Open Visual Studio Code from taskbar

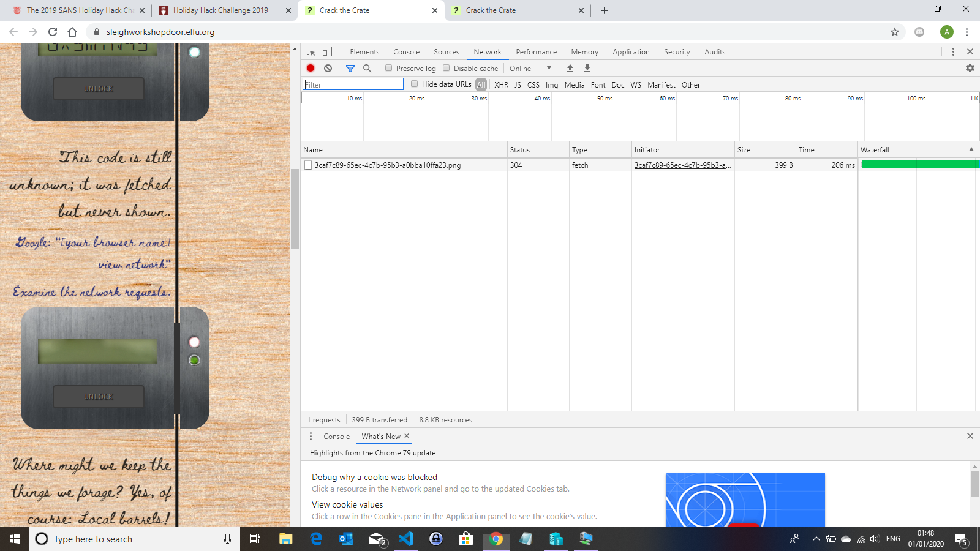(x=406, y=539)
